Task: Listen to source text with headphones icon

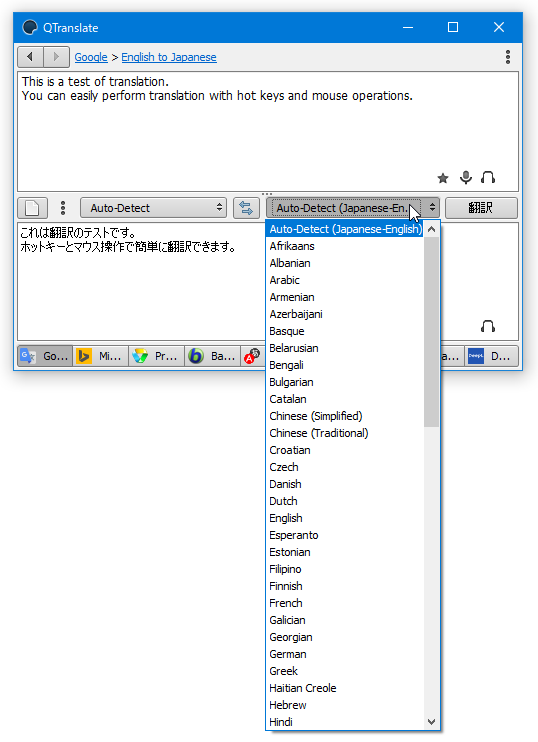Action: 488,177
